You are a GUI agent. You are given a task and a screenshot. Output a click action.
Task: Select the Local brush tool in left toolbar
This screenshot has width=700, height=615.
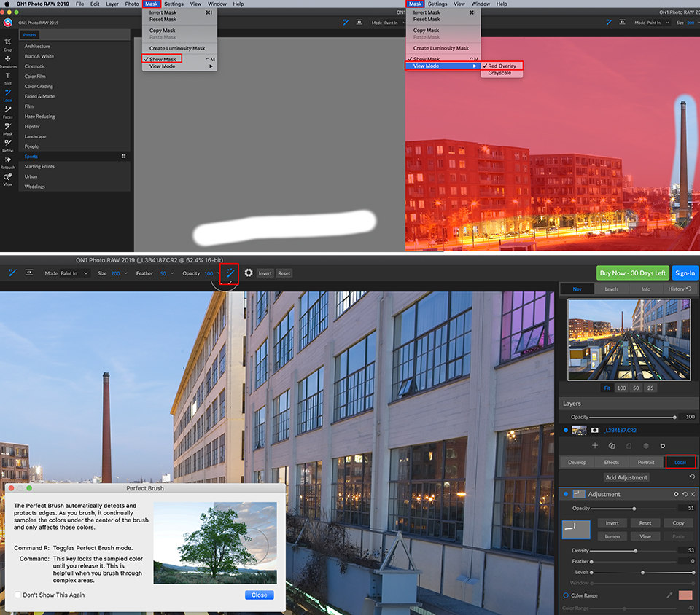[7, 93]
